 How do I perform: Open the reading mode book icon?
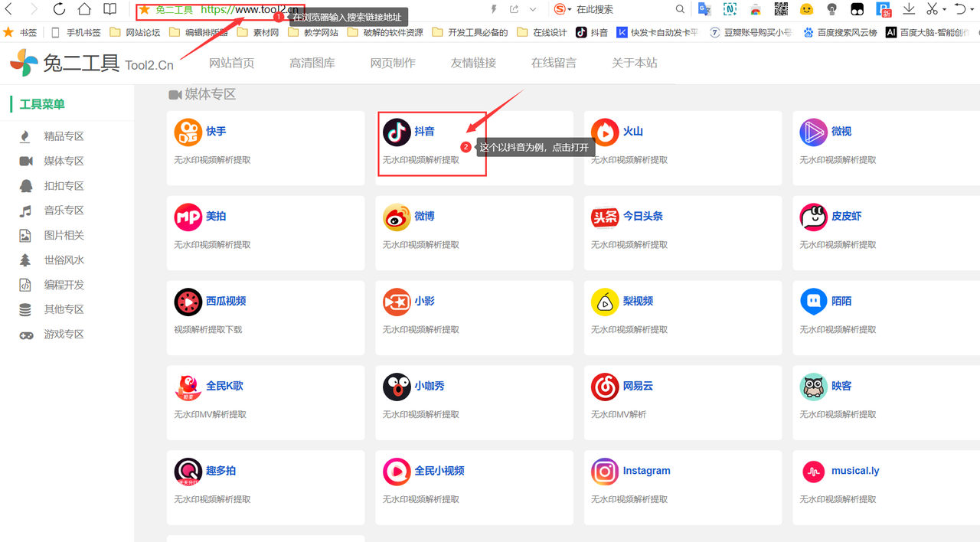click(110, 9)
